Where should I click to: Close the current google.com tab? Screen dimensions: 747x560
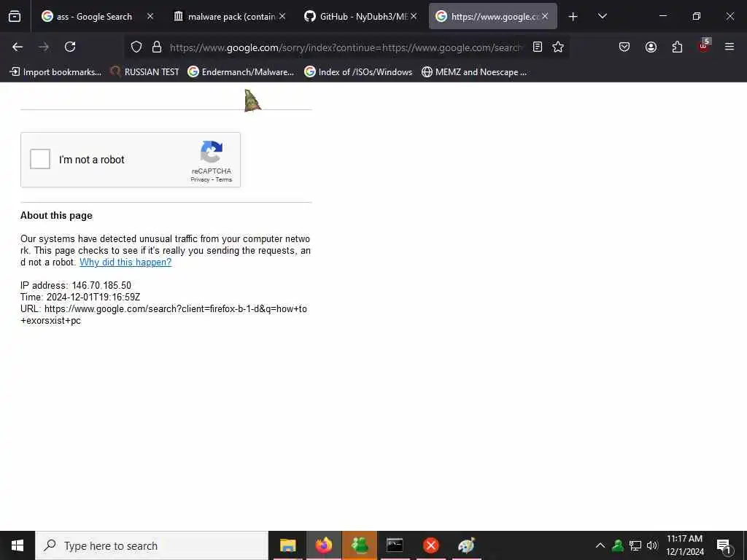click(545, 16)
